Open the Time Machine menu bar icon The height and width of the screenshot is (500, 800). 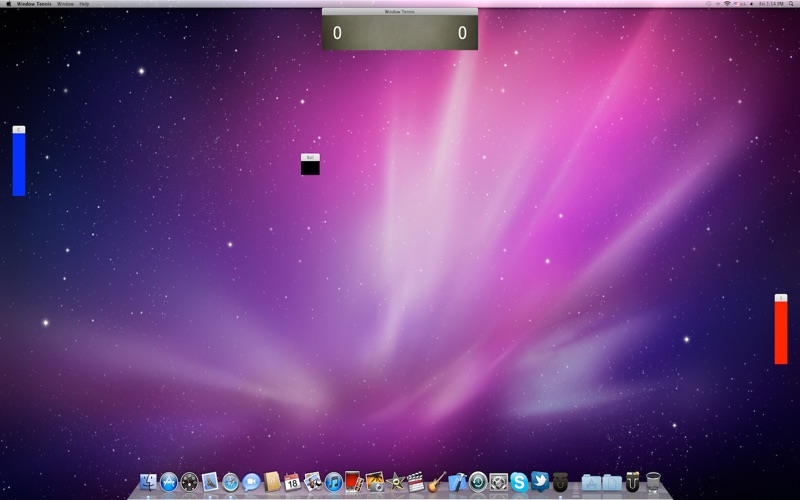point(709,4)
